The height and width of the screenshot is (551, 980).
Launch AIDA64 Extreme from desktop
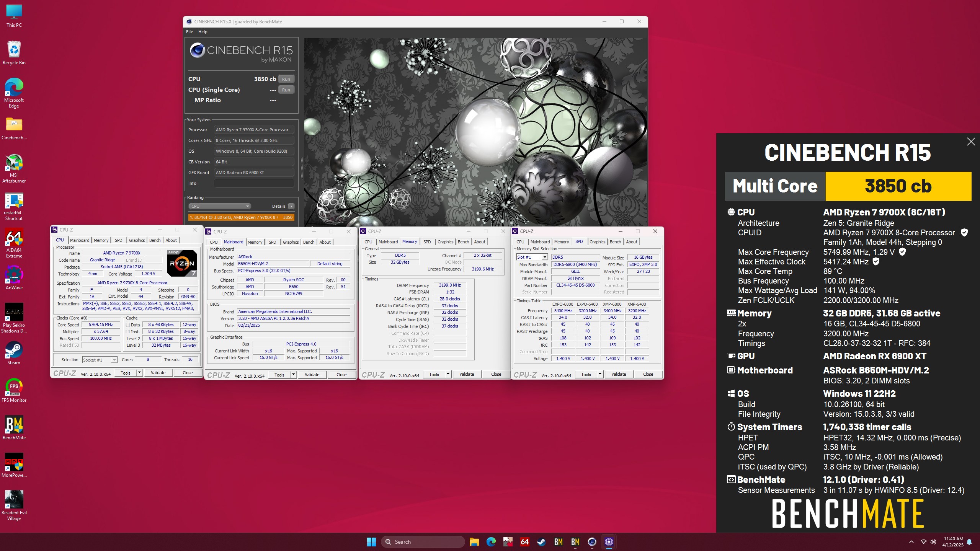(x=14, y=243)
